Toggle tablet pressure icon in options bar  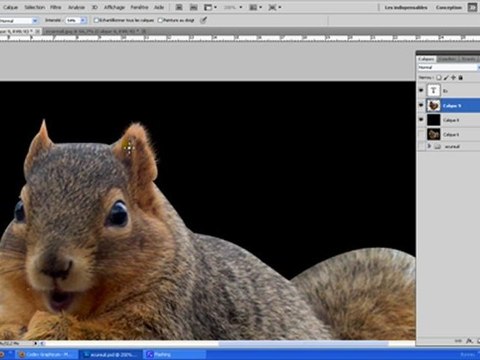click(x=203, y=20)
